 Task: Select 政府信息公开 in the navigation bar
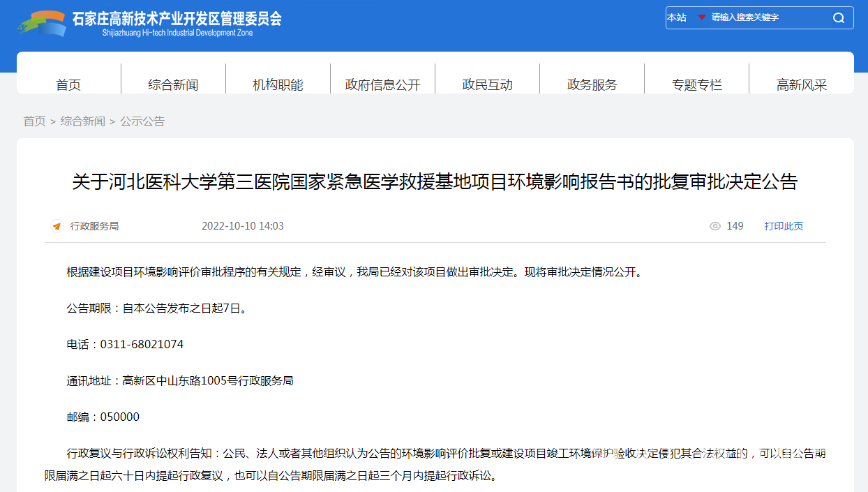[x=382, y=84]
